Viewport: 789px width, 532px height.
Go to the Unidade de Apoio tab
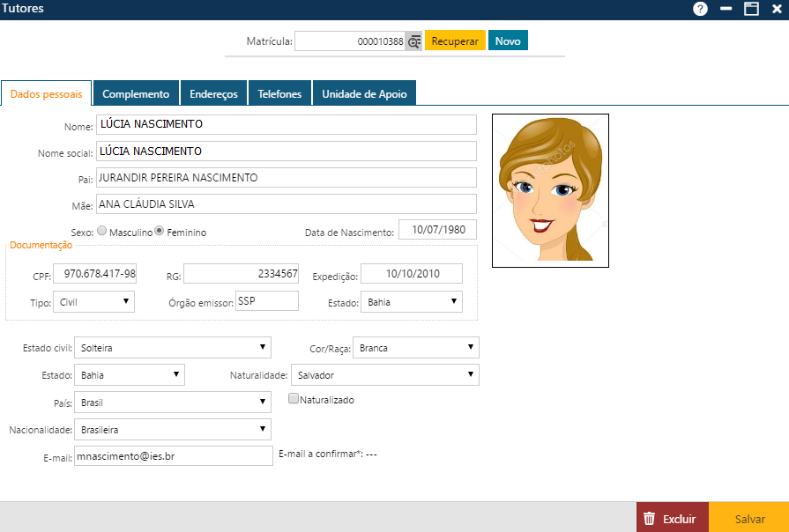pyautogui.click(x=363, y=93)
